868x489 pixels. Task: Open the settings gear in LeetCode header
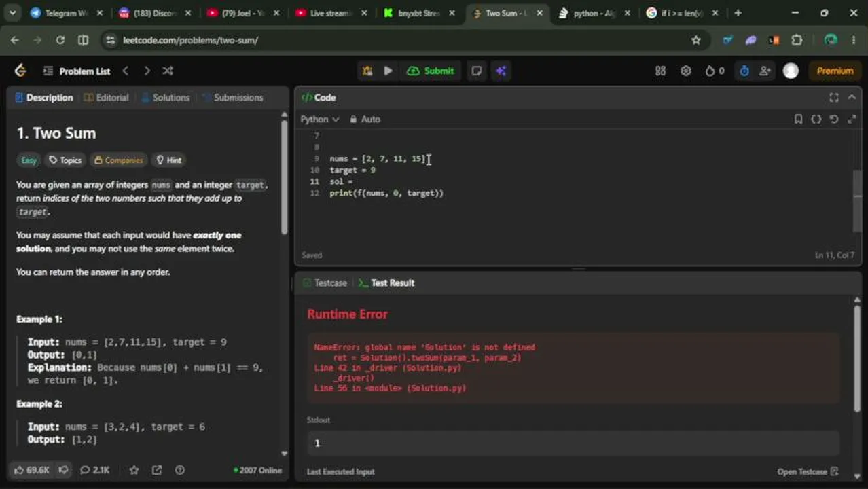point(685,71)
